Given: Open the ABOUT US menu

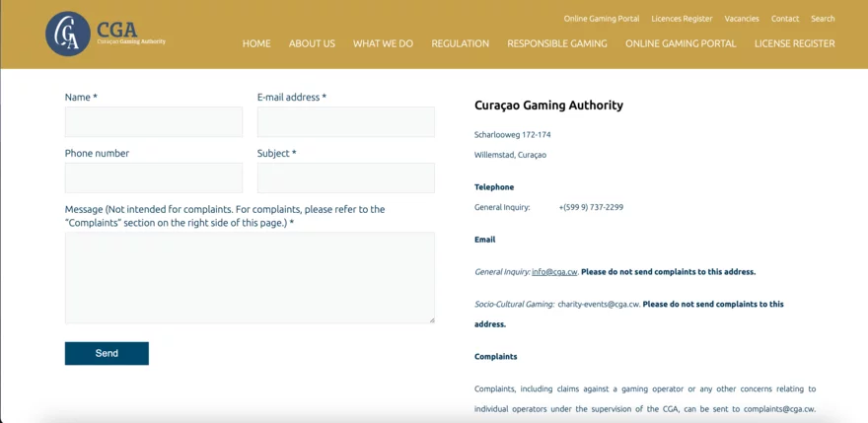Looking at the screenshot, I should coord(312,43).
